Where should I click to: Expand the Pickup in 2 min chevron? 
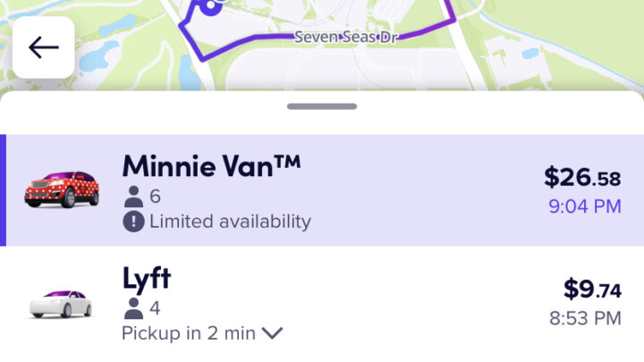272,333
